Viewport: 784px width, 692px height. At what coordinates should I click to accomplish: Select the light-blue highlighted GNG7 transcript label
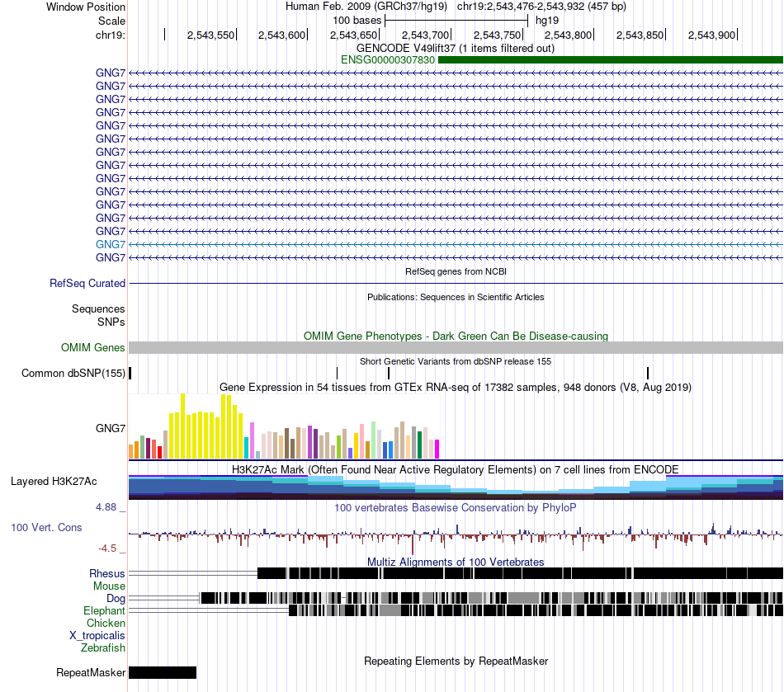point(111,244)
